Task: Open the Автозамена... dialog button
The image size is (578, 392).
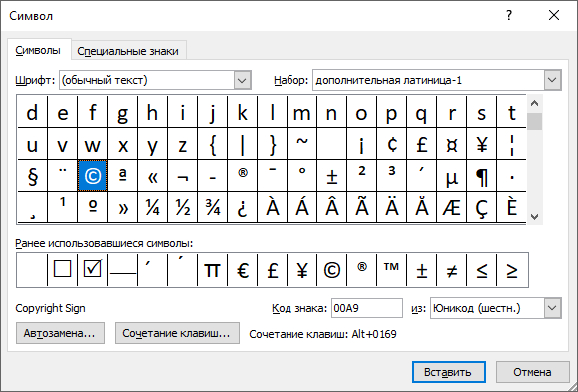Action: point(60,333)
